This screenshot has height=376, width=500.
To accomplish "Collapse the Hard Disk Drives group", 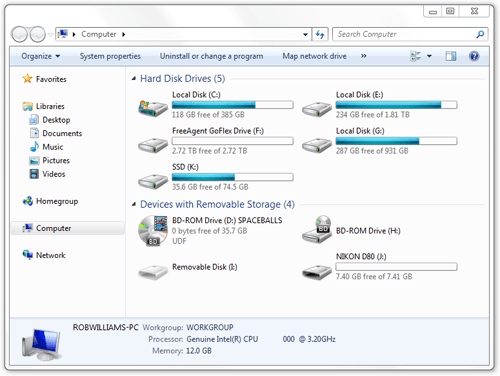I will point(134,79).
